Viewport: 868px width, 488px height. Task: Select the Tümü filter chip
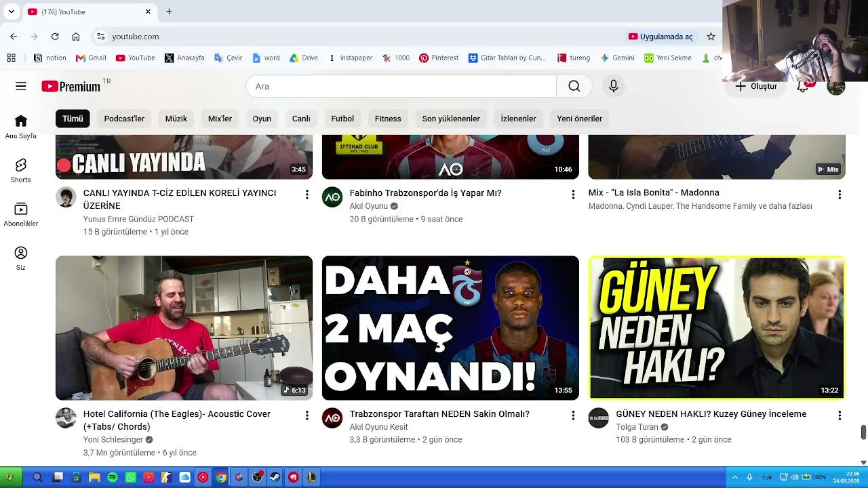pyautogui.click(x=73, y=119)
